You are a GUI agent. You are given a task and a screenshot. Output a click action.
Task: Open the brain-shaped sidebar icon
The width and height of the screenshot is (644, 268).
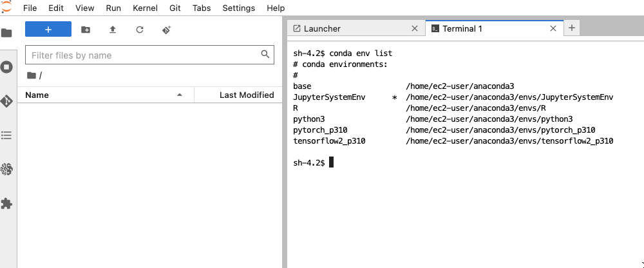point(6,169)
